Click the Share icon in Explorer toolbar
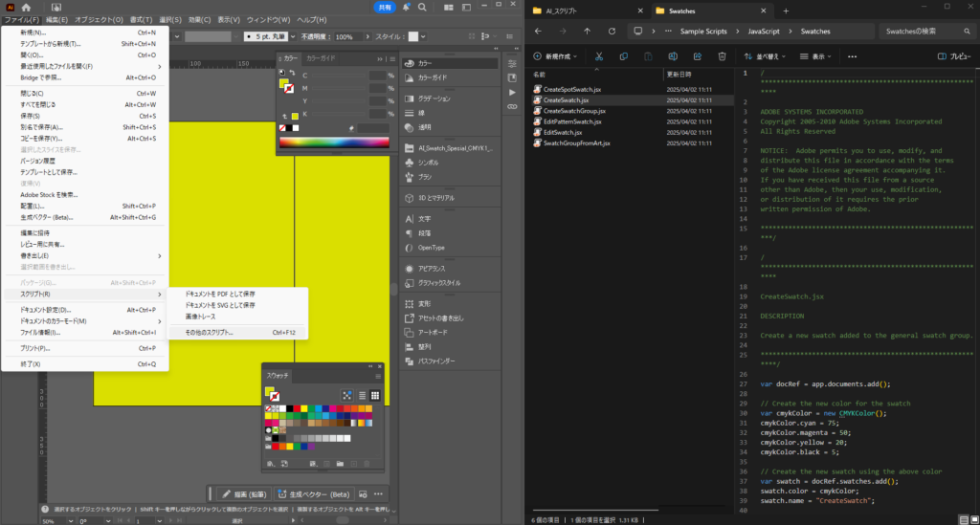Screen dimensions: 980x525 (698, 56)
